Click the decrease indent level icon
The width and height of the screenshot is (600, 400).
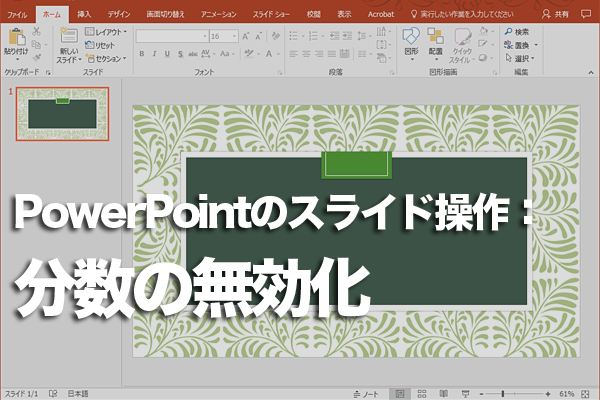[334, 36]
